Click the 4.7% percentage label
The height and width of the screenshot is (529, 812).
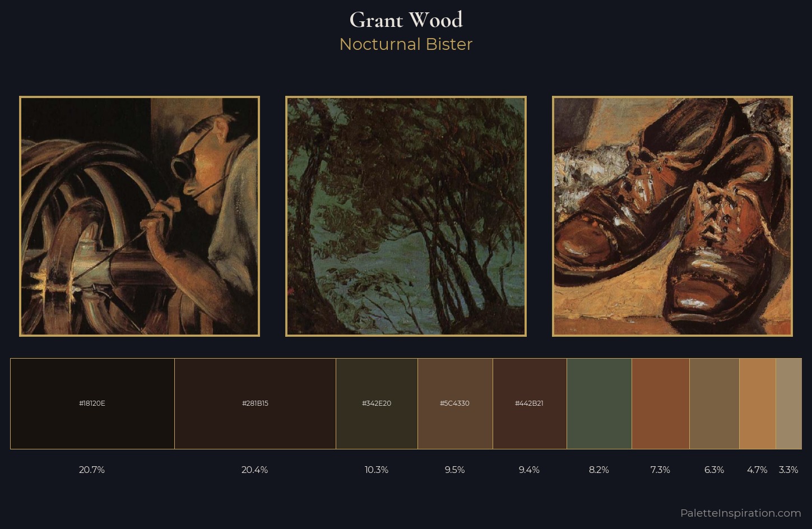point(757,470)
